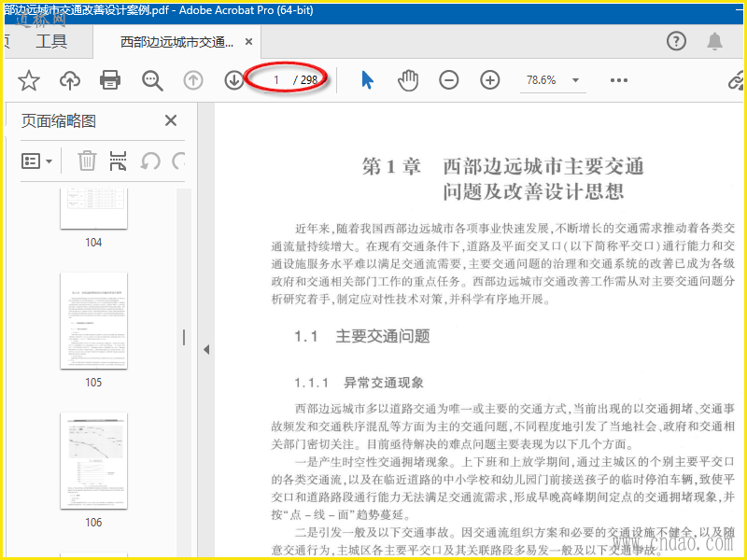The image size is (747, 560).
Task: Open the thumbnail options dropdown menu
Action: point(36,161)
